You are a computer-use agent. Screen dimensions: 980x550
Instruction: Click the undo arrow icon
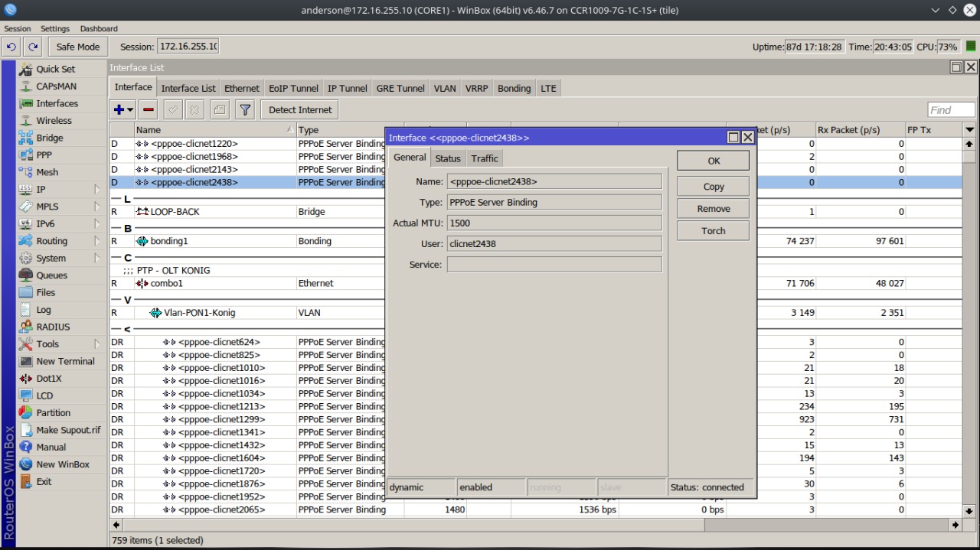pyautogui.click(x=11, y=47)
